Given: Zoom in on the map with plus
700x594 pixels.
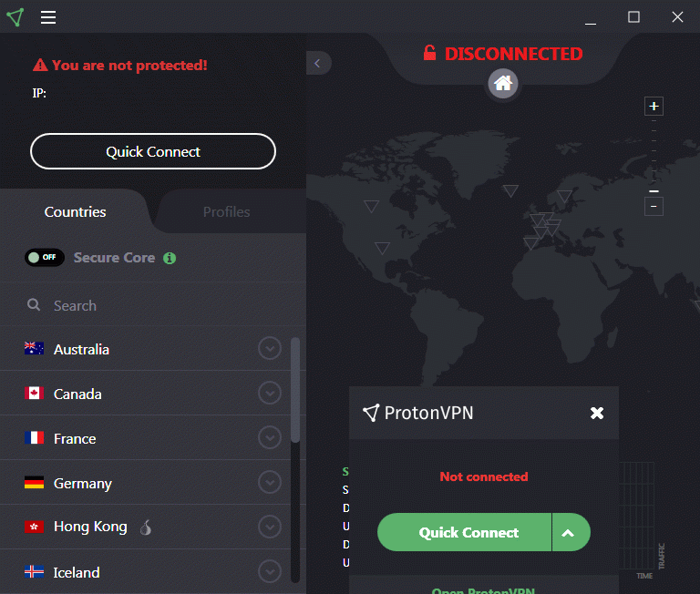Looking at the screenshot, I should (x=654, y=107).
